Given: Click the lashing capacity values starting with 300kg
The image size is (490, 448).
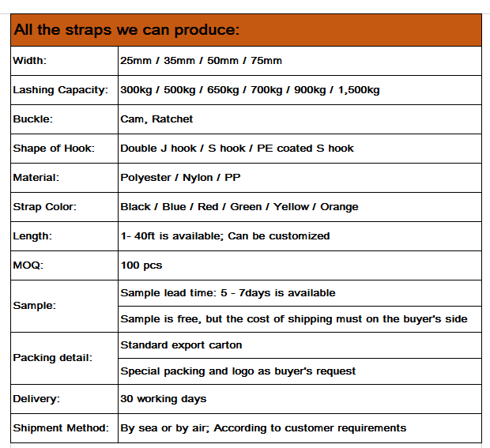Looking at the screenshot, I should 300,90.
